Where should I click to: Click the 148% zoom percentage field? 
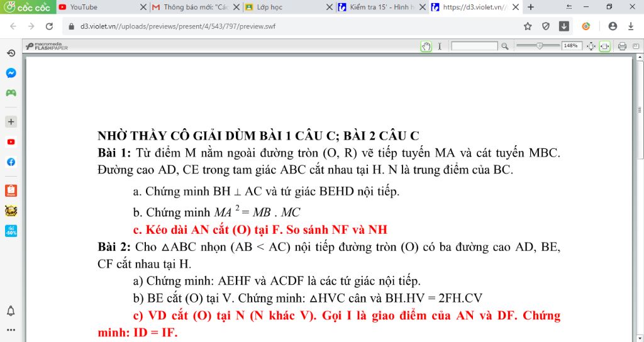click(571, 45)
